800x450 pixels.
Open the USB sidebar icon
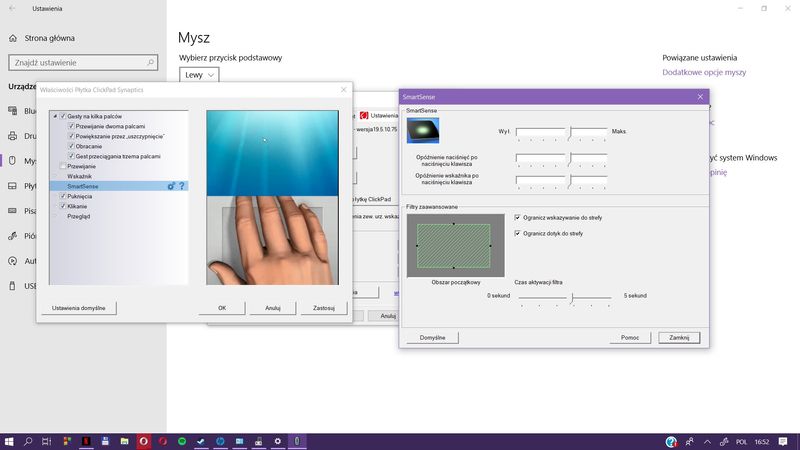click(13, 286)
